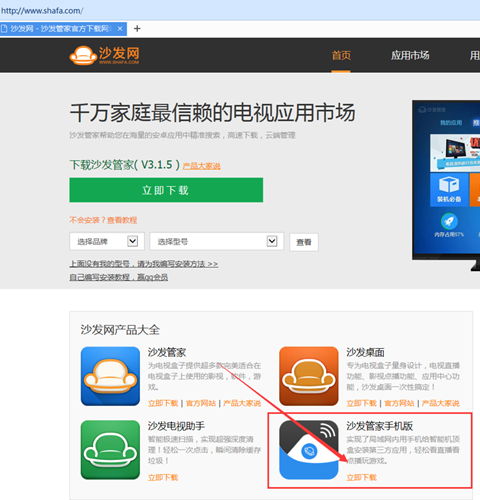Open the 不会安装？查看教程 link
Image resolution: width=480 pixels, height=500 pixels.
[103, 220]
